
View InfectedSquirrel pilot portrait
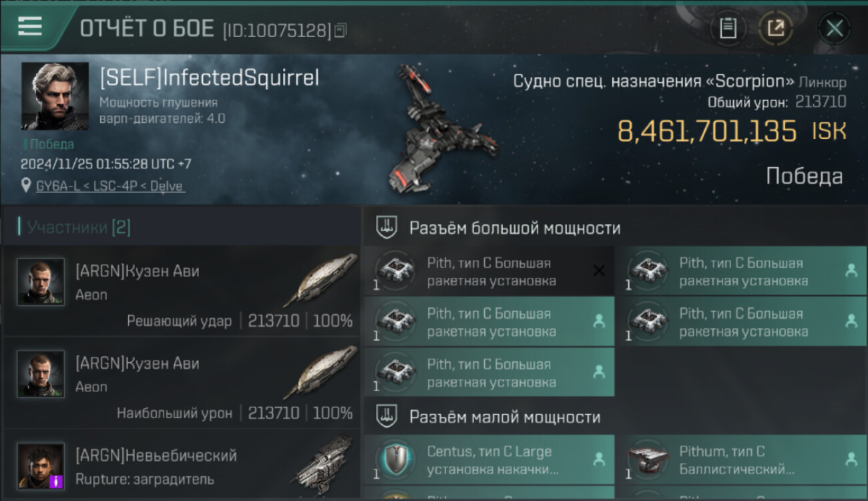point(55,96)
